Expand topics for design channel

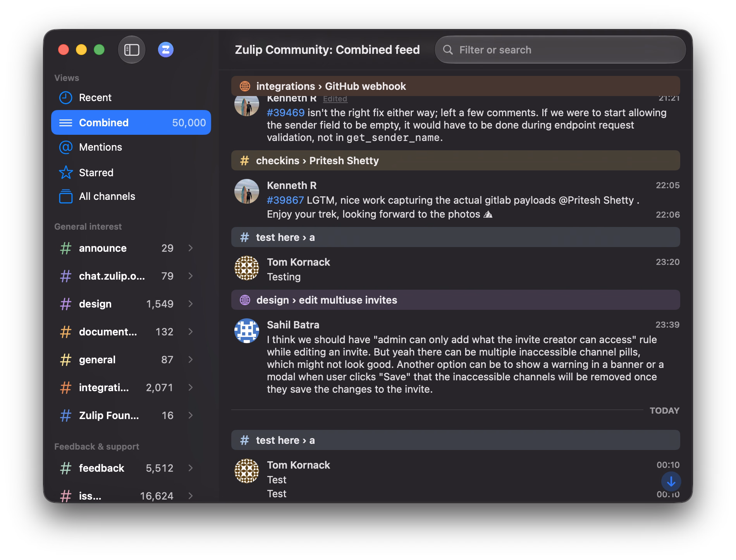coord(191,304)
